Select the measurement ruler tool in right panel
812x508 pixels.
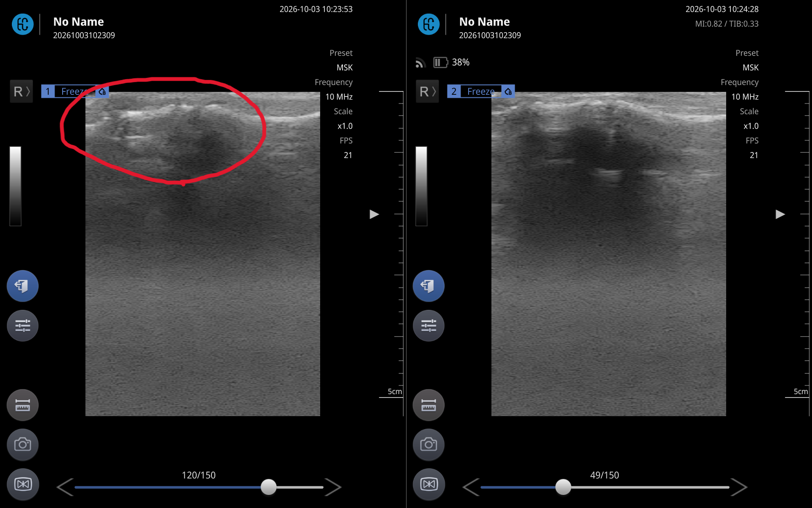pos(428,405)
